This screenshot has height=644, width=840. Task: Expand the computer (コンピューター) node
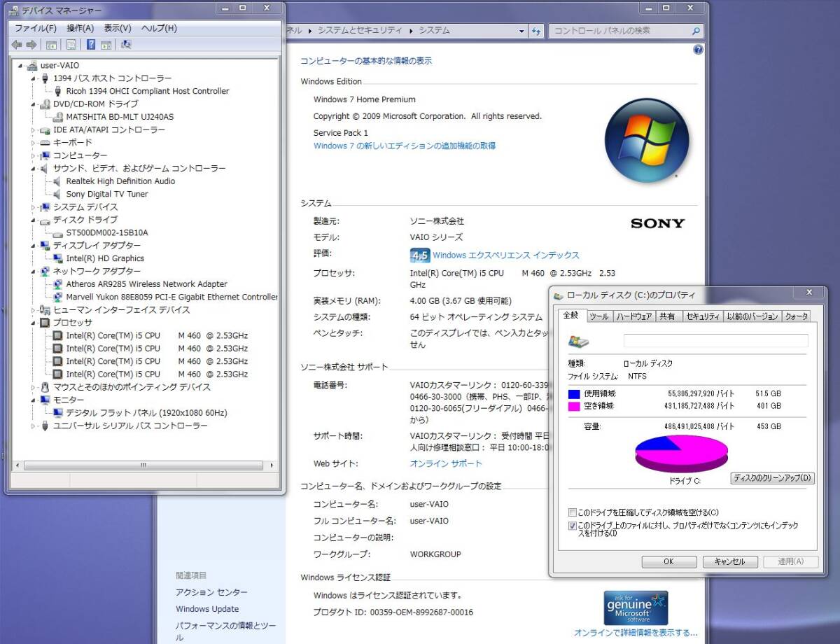click(x=33, y=155)
